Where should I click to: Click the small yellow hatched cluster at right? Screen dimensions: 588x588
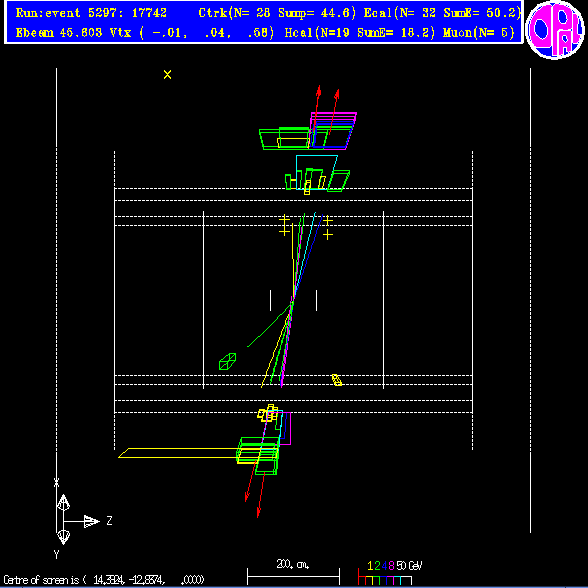[x=337, y=380]
